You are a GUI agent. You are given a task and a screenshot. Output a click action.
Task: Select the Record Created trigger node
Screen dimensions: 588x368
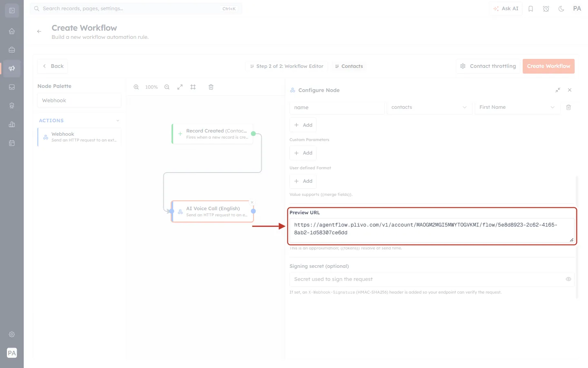[213, 134]
